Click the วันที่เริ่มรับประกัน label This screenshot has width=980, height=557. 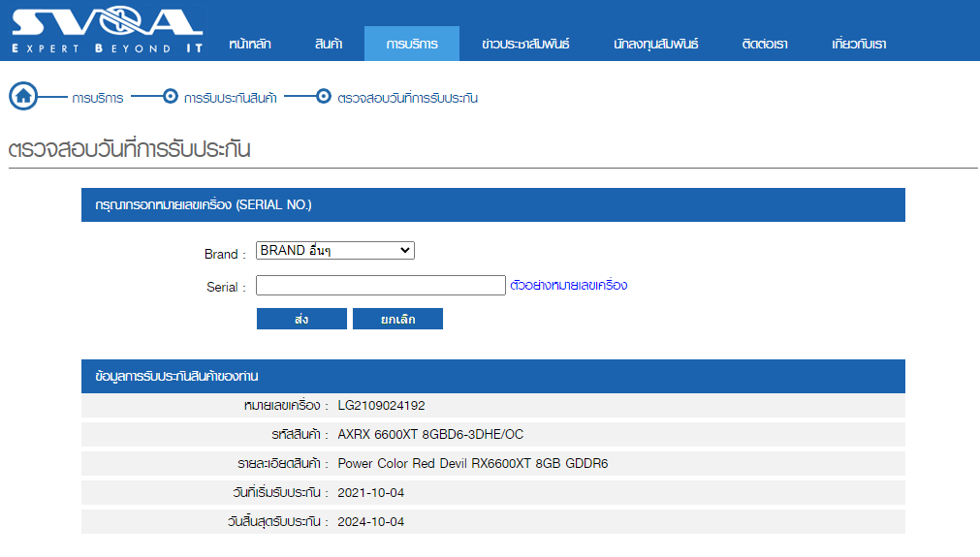tap(280, 493)
